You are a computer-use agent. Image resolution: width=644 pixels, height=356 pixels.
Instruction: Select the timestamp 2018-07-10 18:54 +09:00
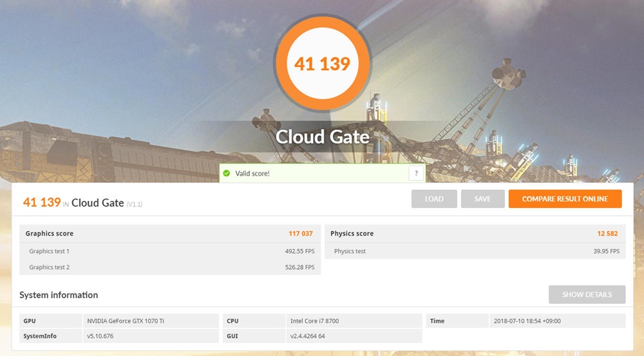pos(527,321)
